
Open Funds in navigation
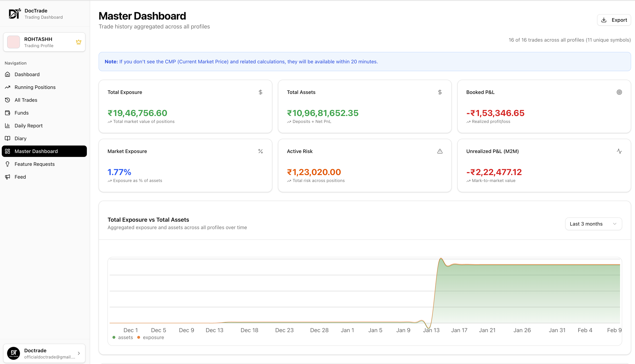click(22, 113)
